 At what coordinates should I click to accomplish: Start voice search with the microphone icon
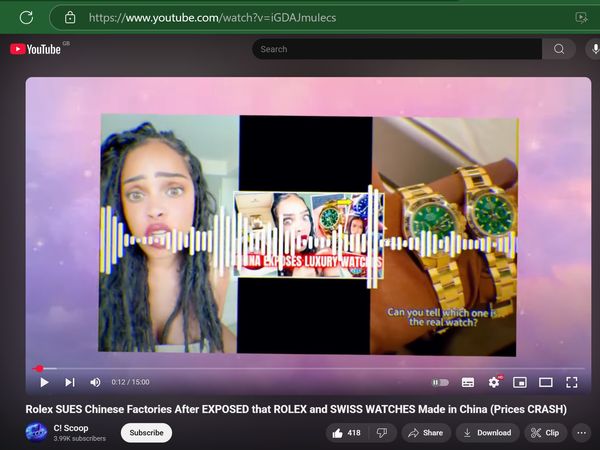point(595,49)
